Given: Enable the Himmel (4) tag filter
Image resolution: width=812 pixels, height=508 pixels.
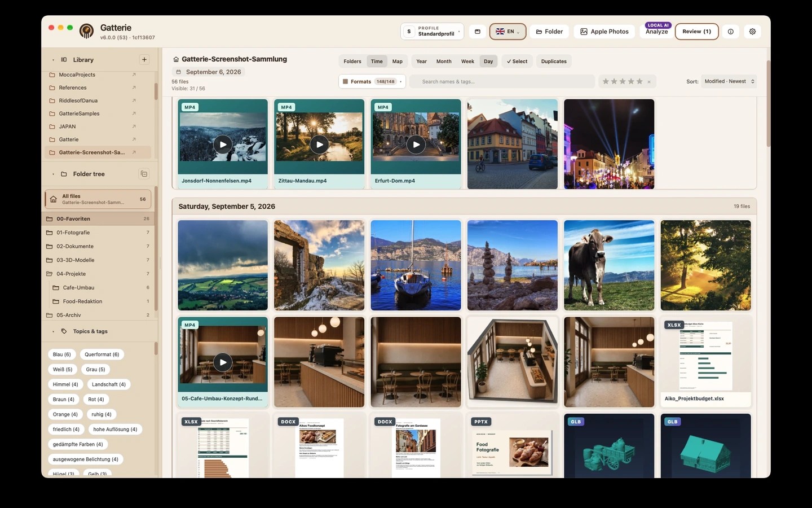Looking at the screenshot, I should pos(65,384).
